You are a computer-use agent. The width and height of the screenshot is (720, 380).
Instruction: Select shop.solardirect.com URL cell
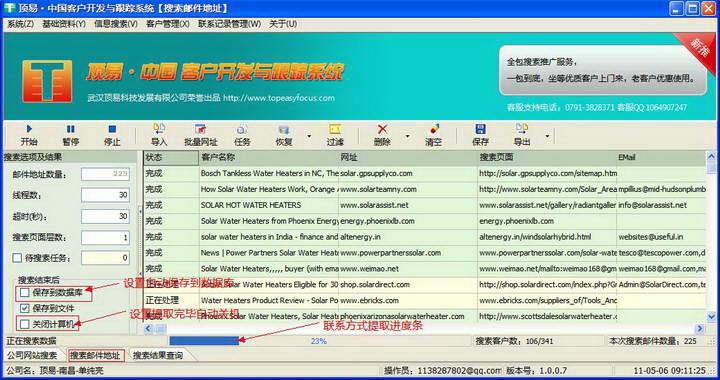[408, 285]
